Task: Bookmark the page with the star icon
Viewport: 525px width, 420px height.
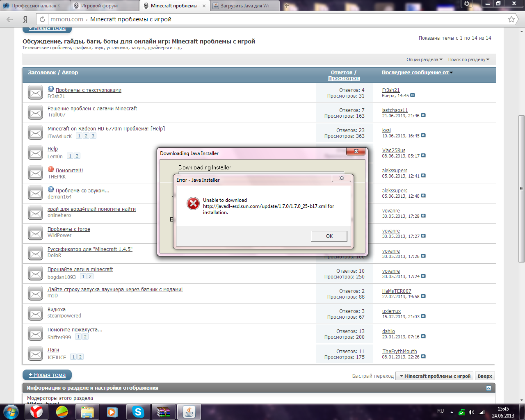Action: pyautogui.click(x=511, y=19)
